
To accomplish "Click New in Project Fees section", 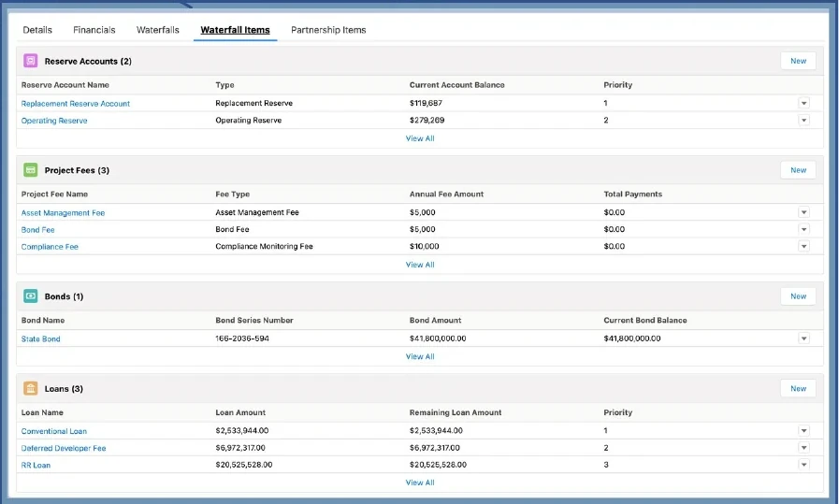I will coord(799,170).
